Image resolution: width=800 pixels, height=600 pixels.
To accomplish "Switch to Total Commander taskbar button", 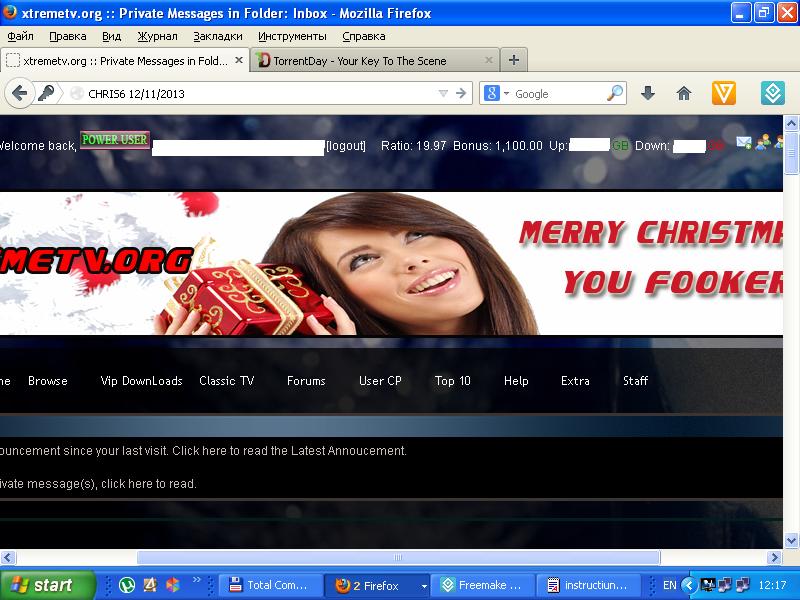I will click(x=270, y=585).
